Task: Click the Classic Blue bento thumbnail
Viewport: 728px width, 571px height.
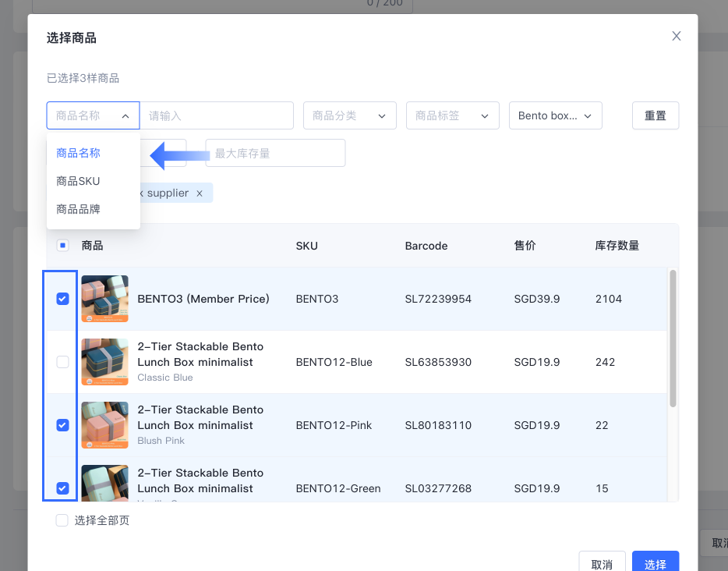Action: (x=105, y=362)
